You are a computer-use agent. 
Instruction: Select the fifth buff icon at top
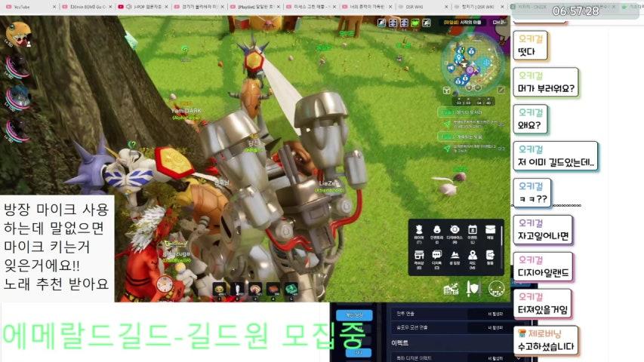click(427, 23)
